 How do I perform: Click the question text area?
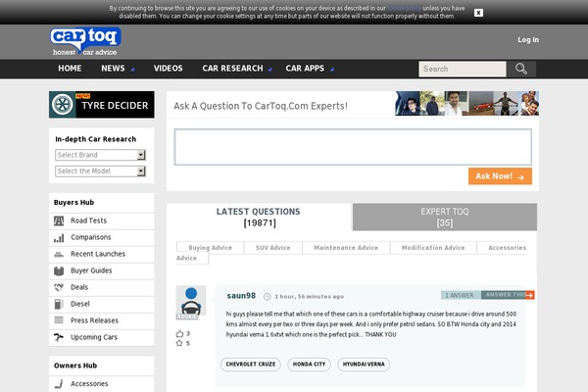coord(353,147)
